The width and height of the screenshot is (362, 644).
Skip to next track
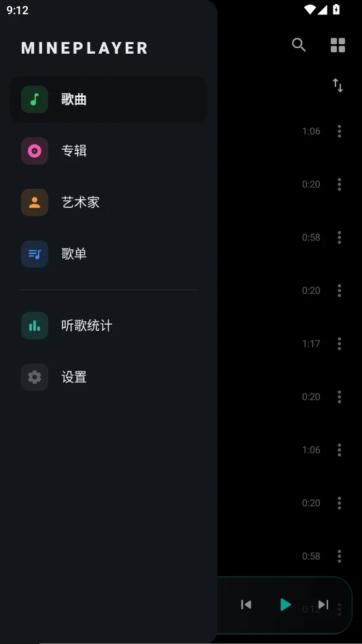(x=324, y=605)
